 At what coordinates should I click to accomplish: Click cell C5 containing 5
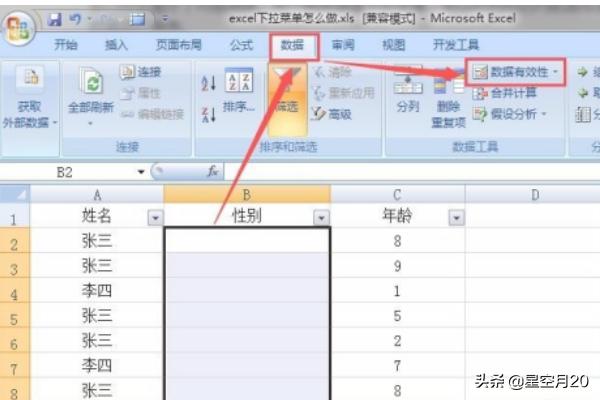398,315
